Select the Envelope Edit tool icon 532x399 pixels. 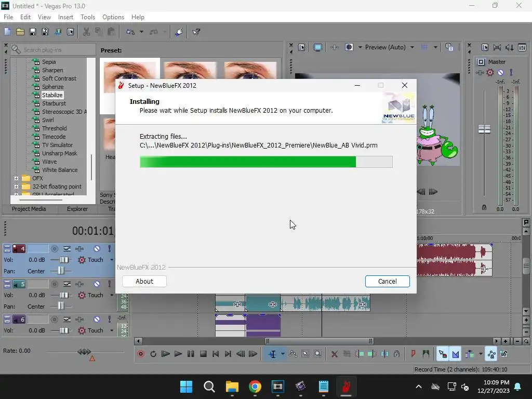pyautogui.click(x=293, y=354)
